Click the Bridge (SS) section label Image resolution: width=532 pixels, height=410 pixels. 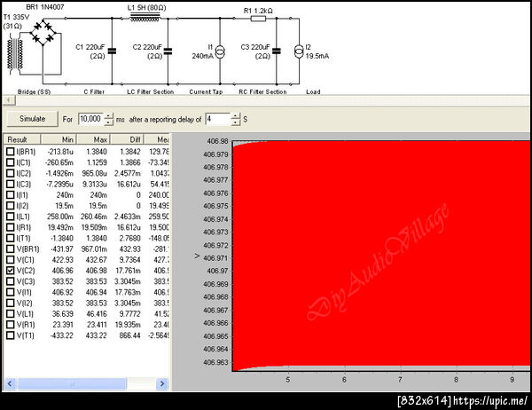34,91
